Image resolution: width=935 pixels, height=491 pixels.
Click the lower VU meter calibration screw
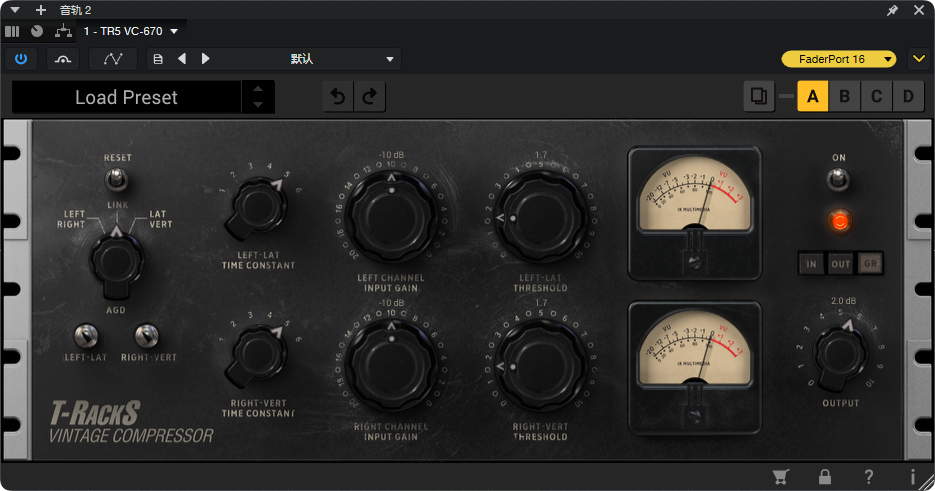click(694, 416)
